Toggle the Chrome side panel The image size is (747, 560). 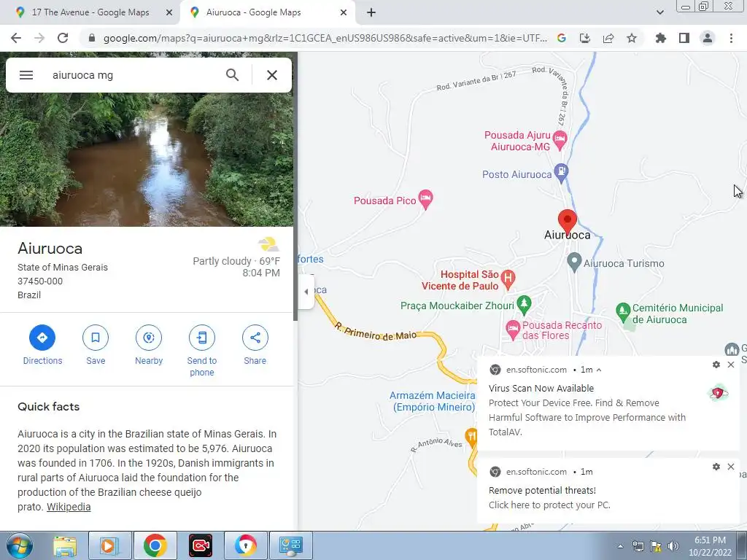pyautogui.click(x=684, y=38)
